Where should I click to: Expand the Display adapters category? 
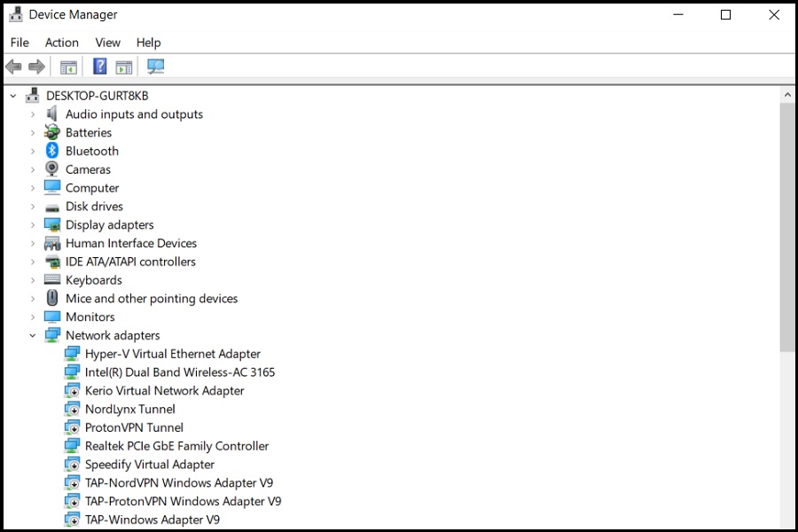click(34, 224)
